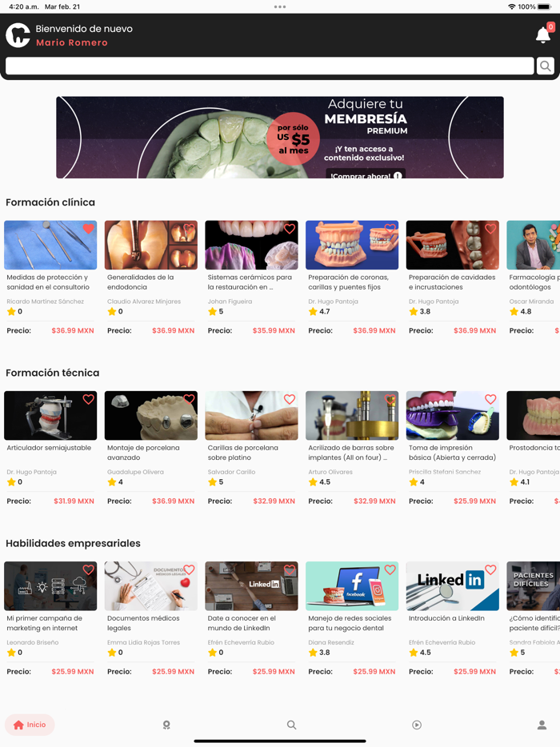The image size is (560, 747).
Task: Favorite the Articulador semiajustable course
Action: [x=88, y=399]
